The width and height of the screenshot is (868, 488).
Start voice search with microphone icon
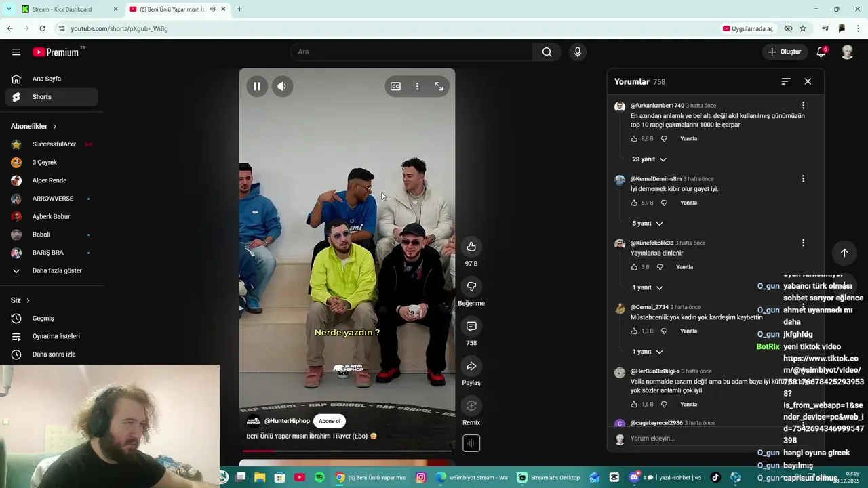coord(578,52)
